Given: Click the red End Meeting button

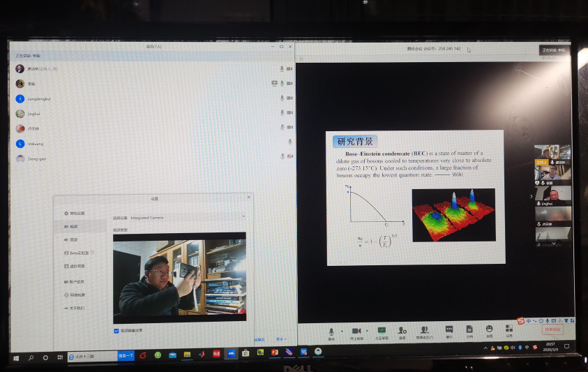Looking at the screenshot, I should (x=552, y=329).
